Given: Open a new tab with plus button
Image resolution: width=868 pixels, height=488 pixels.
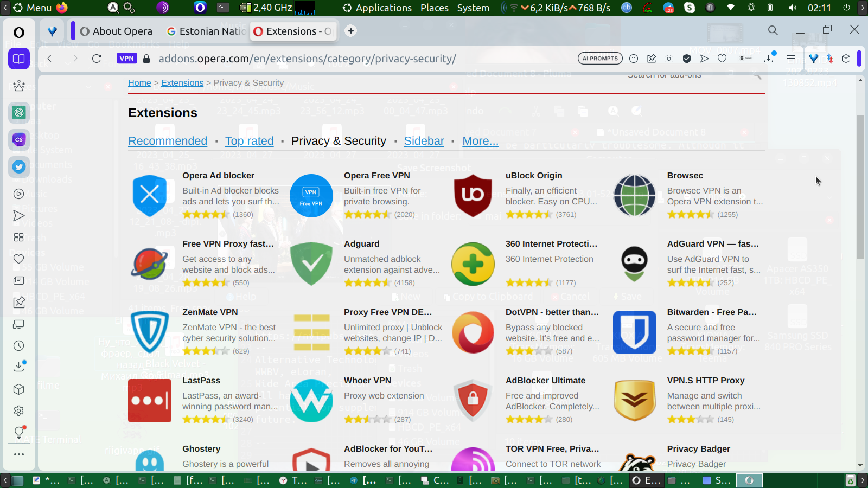Looking at the screenshot, I should (x=351, y=31).
